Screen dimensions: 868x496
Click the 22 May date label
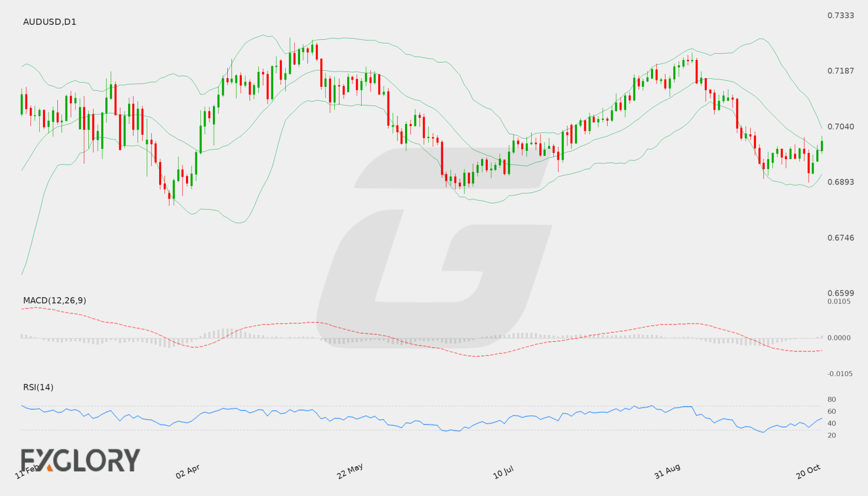point(350,471)
